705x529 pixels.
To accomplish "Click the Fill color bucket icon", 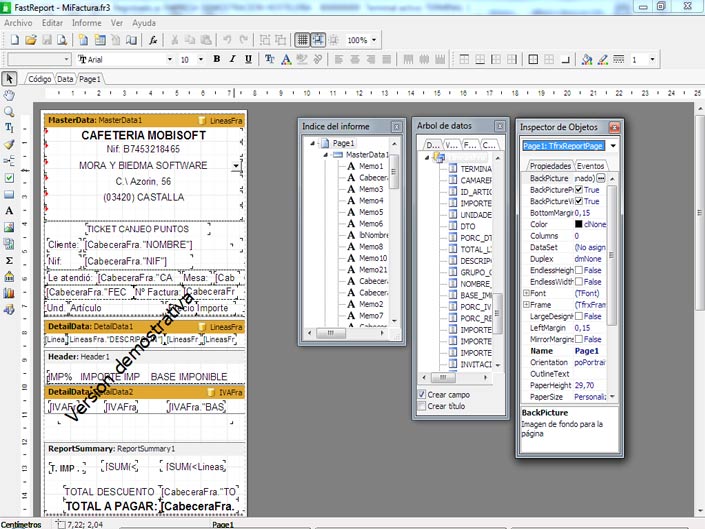I will [587, 59].
